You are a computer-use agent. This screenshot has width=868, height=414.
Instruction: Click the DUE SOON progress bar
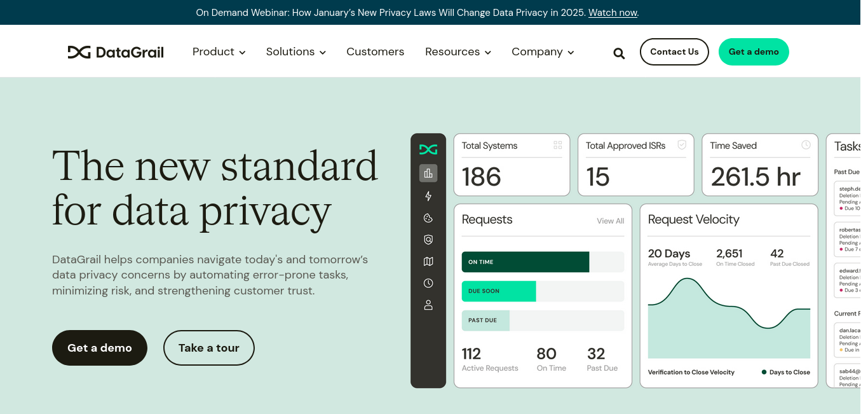[x=543, y=291]
